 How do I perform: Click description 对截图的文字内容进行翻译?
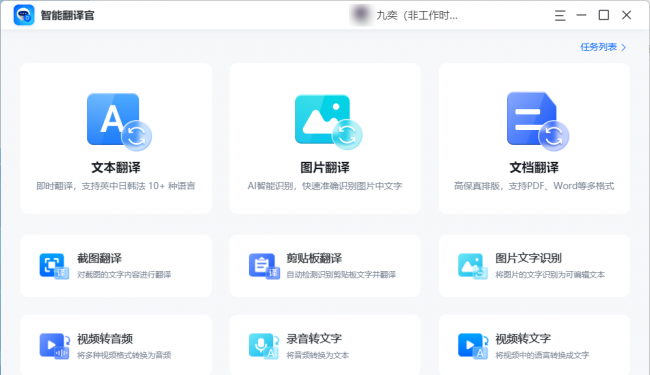[x=124, y=275]
